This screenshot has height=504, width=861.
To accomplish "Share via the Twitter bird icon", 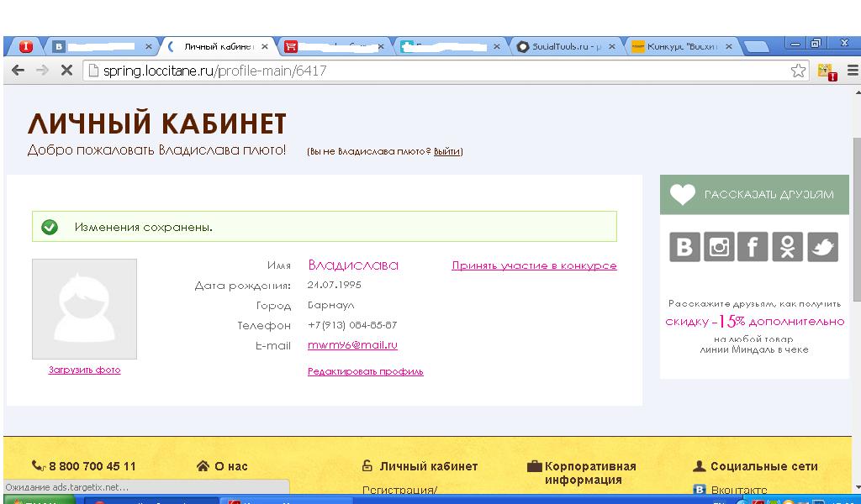I will (x=822, y=247).
